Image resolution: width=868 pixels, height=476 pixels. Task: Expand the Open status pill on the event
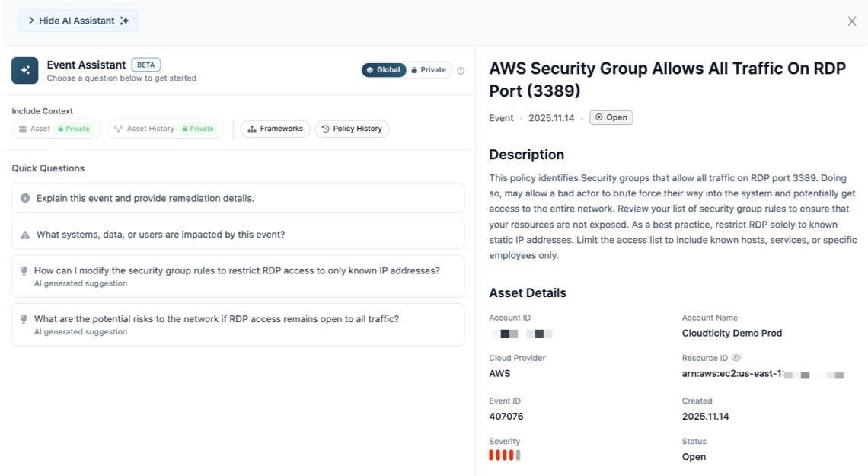pyautogui.click(x=611, y=117)
